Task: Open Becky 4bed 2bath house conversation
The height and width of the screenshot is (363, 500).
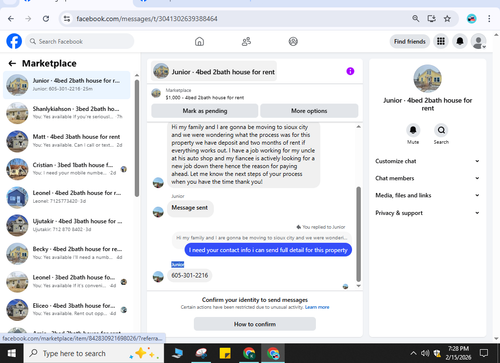Action: pyautogui.click(x=67, y=253)
